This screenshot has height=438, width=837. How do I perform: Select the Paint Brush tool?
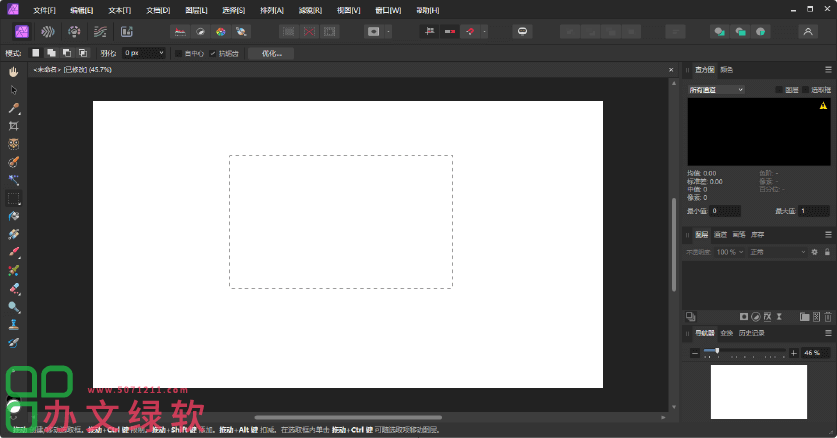point(14,252)
